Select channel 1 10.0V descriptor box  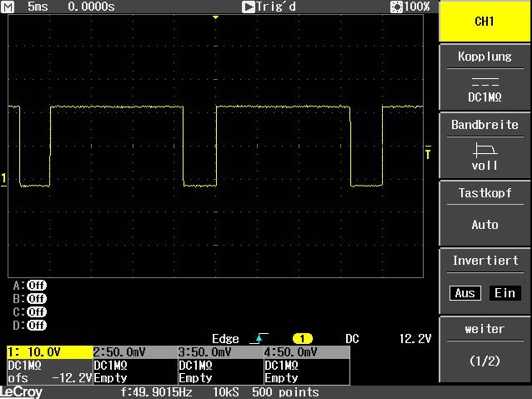(50, 365)
